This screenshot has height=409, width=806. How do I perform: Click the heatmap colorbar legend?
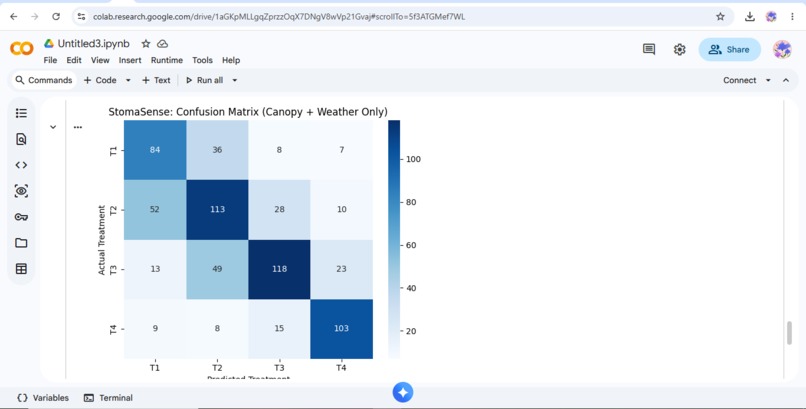click(394, 239)
